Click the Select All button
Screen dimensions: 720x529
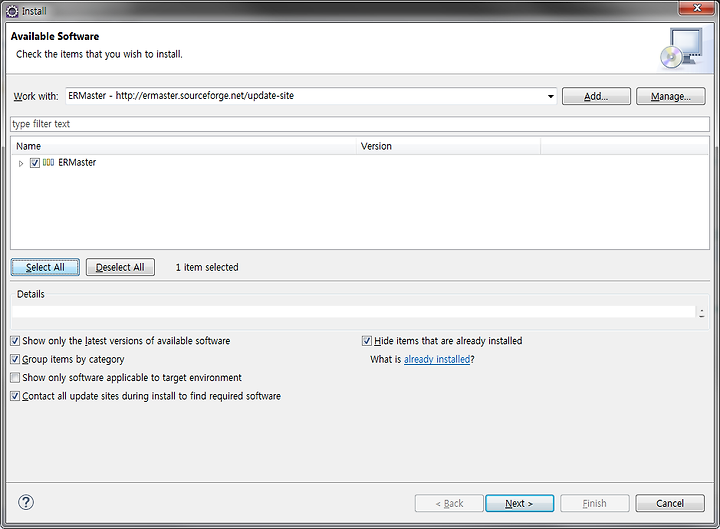point(45,267)
